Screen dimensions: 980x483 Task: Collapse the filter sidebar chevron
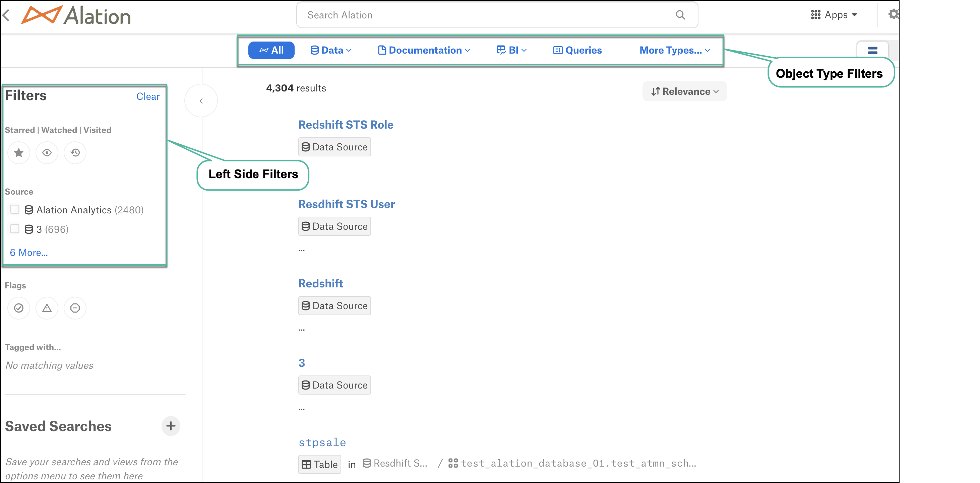point(201,101)
